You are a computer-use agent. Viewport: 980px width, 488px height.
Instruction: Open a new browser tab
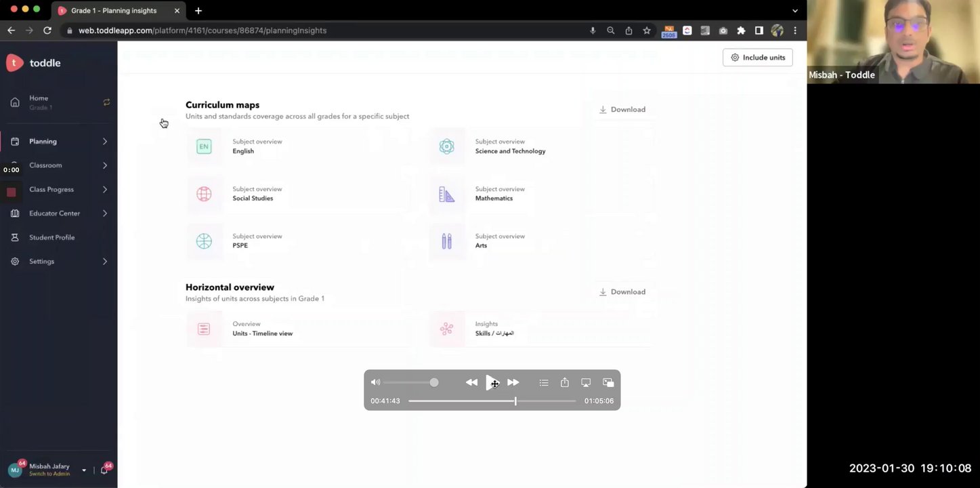198,11
